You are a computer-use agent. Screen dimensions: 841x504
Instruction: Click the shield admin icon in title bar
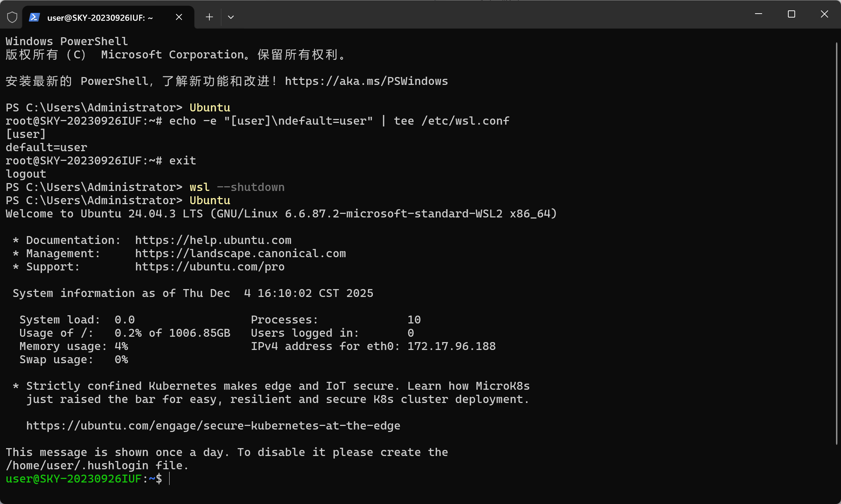[x=12, y=17]
